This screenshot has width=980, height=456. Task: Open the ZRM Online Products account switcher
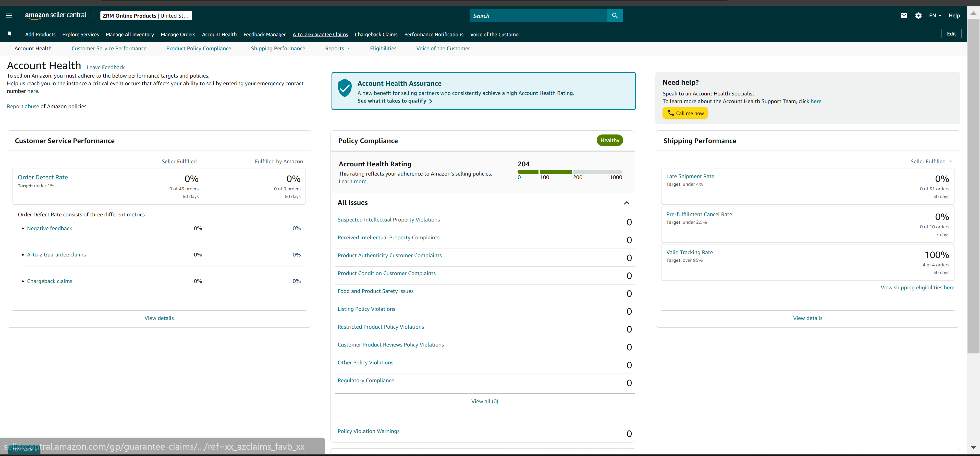[146, 16]
